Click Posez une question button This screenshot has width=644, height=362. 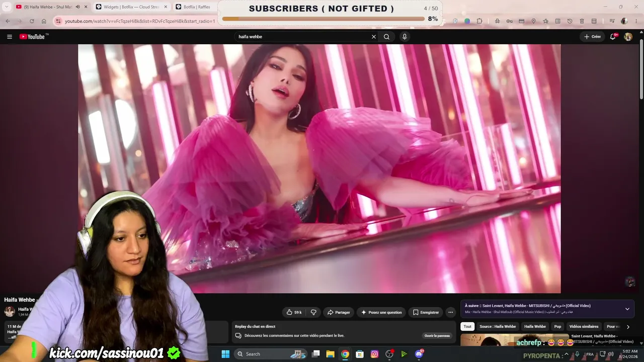381,312
